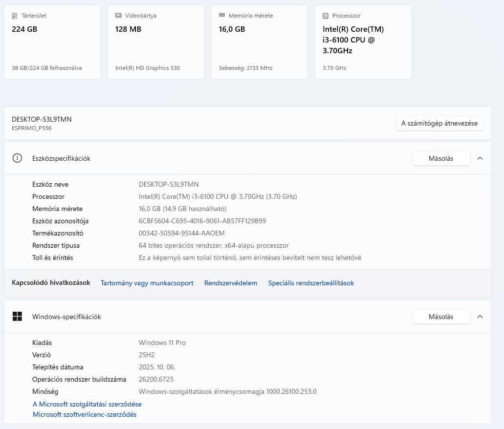Collapse the Eszközspecifikációk section chevron

(x=480, y=158)
